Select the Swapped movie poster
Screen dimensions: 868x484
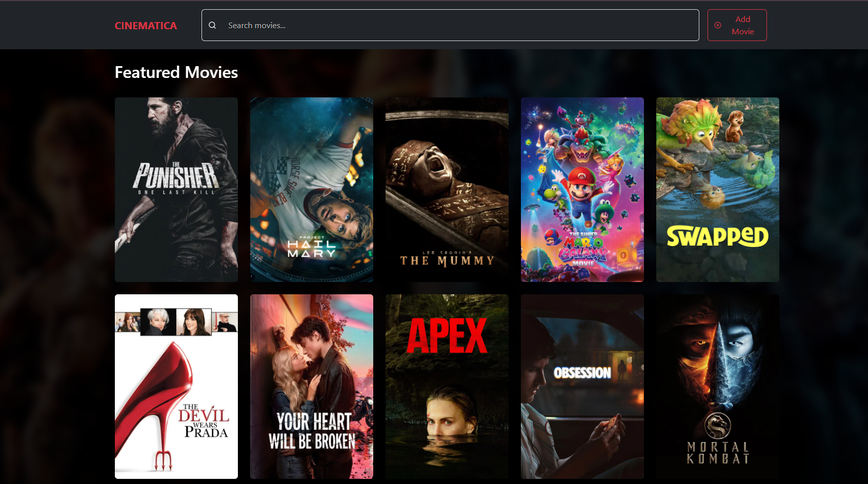pos(718,190)
